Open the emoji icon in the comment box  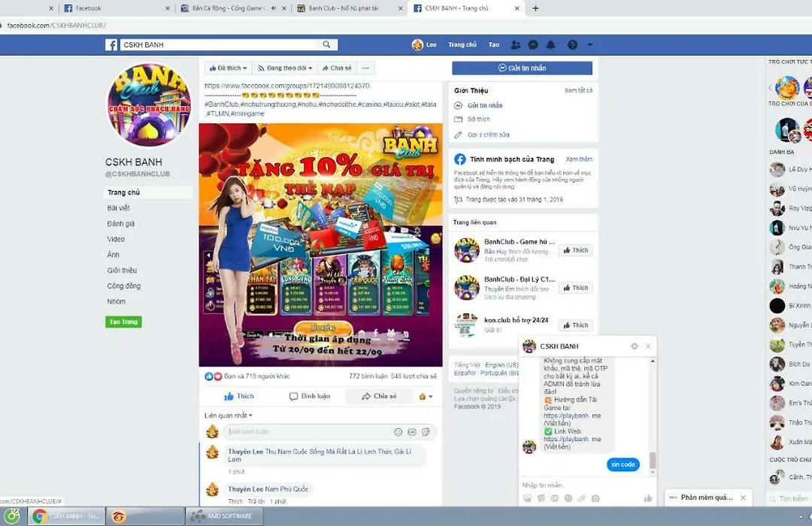pos(398,432)
